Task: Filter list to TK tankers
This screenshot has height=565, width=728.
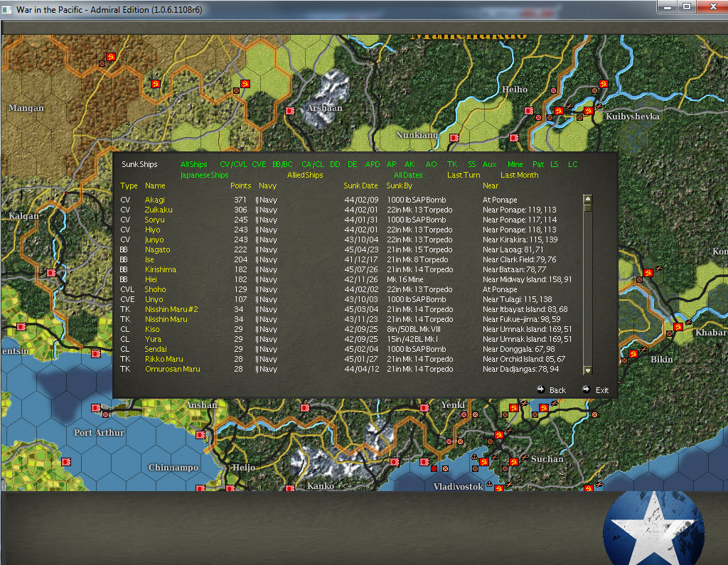Action: (x=452, y=164)
